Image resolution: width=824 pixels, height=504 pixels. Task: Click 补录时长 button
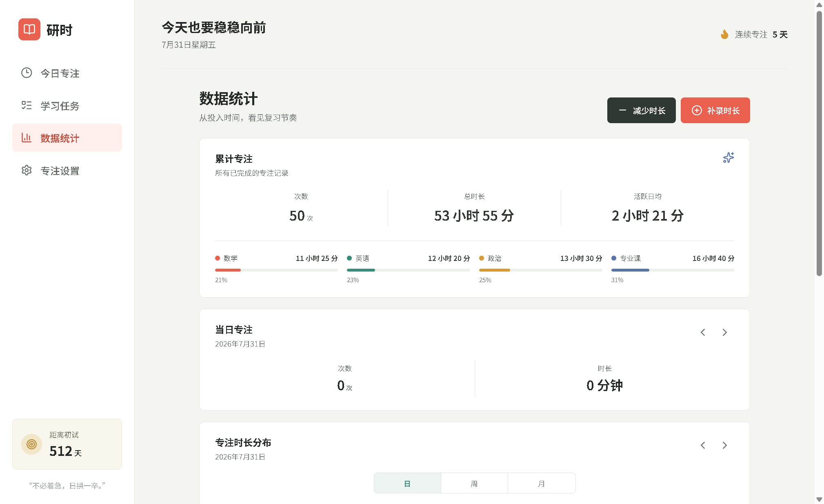pyautogui.click(x=715, y=110)
